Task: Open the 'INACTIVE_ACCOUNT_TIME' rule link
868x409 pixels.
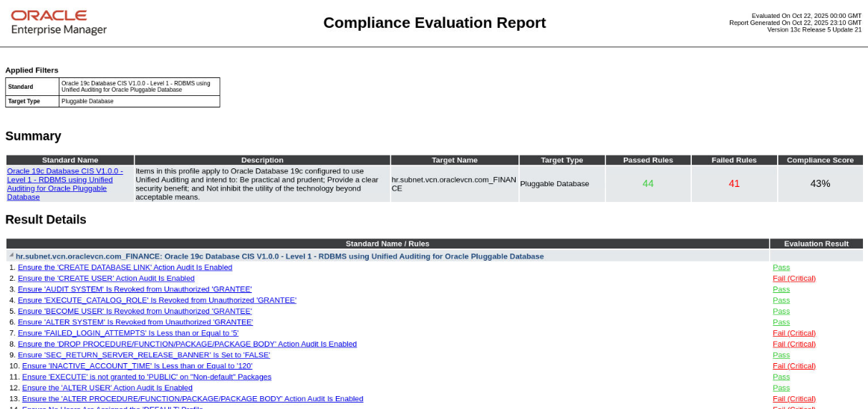Action: (x=137, y=366)
